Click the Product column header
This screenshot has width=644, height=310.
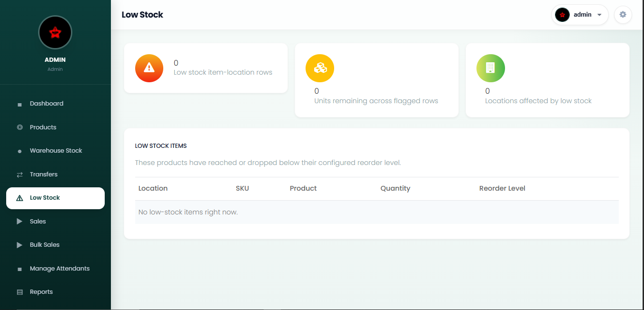[x=303, y=188]
